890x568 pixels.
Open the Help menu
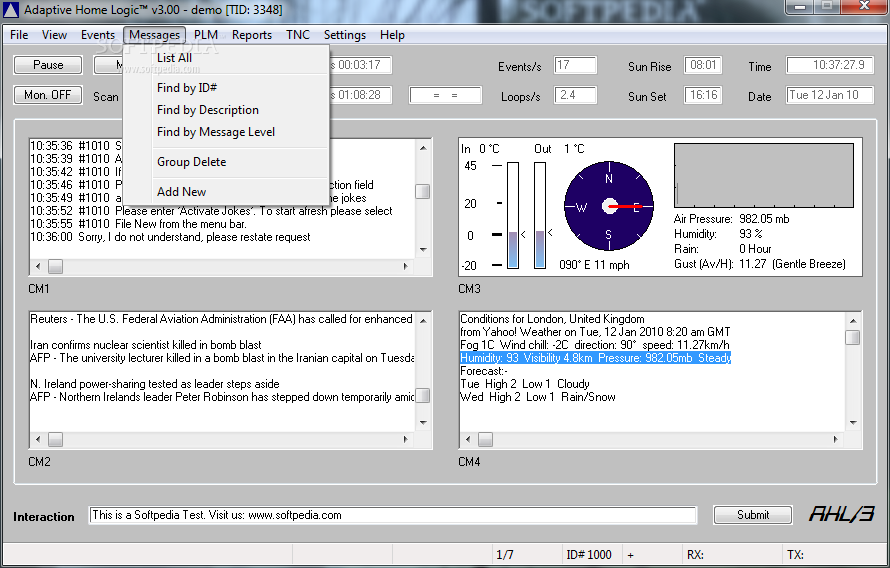point(392,35)
